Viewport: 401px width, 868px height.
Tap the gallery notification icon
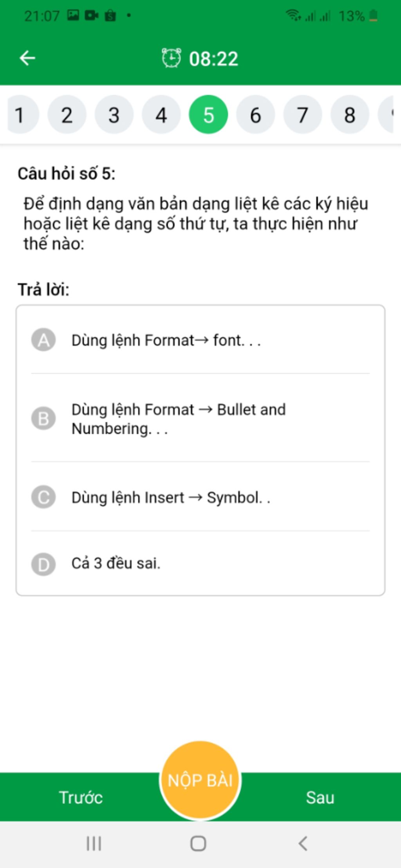(x=73, y=16)
